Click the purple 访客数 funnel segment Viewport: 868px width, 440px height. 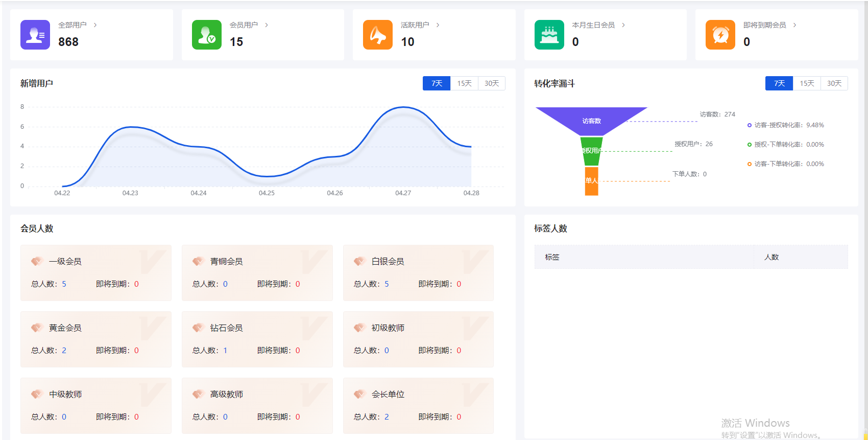coord(591,120)
